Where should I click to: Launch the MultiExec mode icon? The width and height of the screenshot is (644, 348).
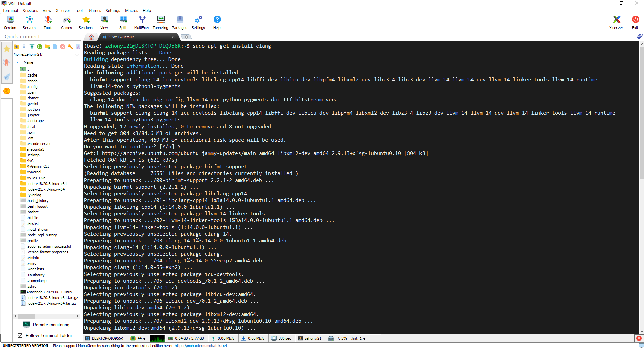point(142,22)
